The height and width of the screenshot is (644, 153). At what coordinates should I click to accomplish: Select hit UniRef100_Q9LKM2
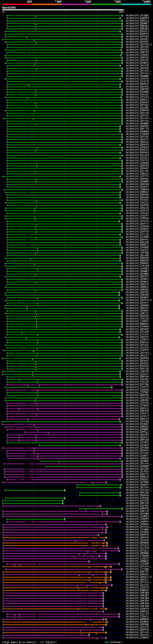[x=137, y=379]
